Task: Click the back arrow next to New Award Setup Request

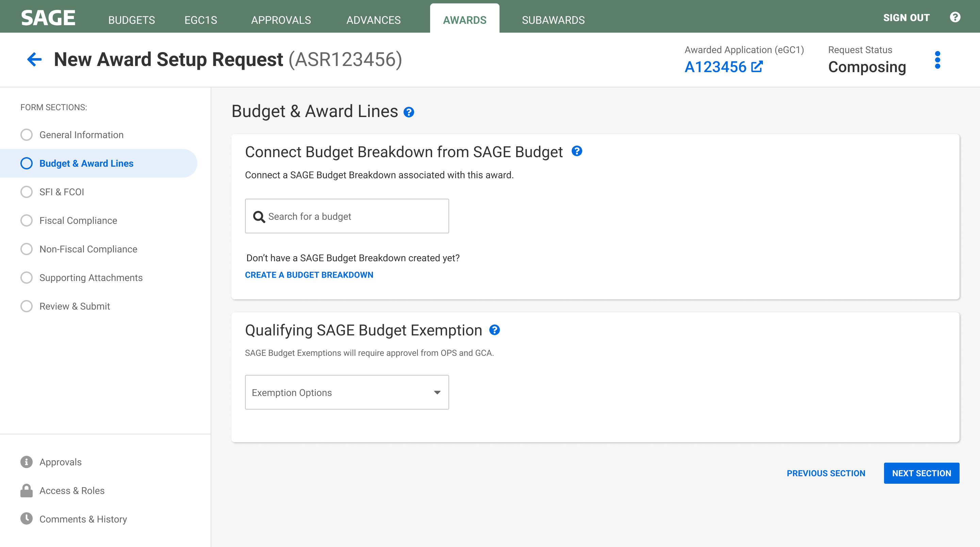Action: tap(34, 59)
